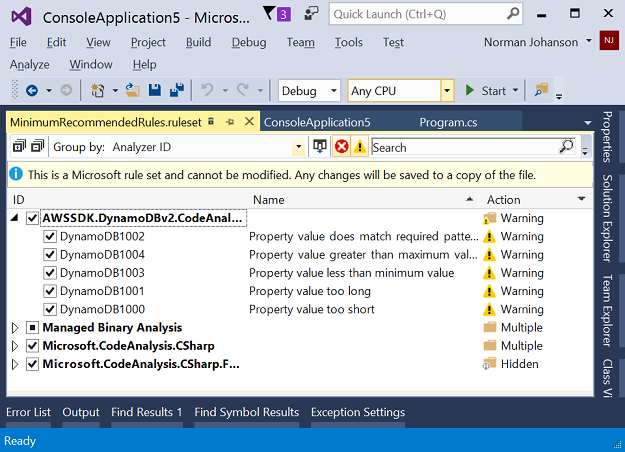Image resolution: width=625 pixels, height=452 pixels.
Task: Click the Undo arrow icon
Action: (207, 90)
